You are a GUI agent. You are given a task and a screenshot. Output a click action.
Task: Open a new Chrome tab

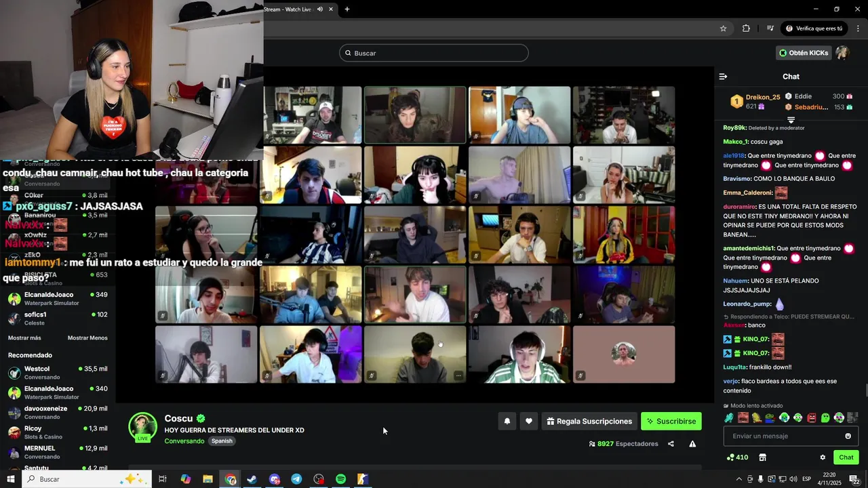[347, 9]
